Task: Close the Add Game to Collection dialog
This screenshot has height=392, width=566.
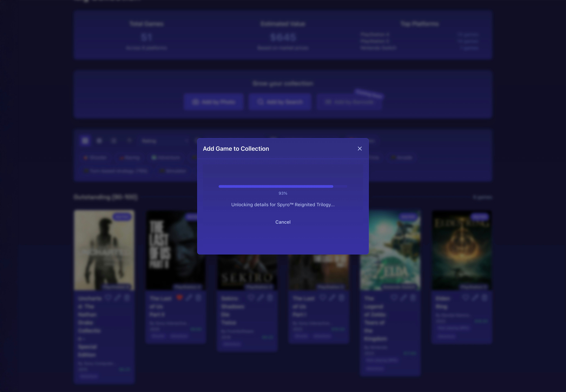Action: (x=360, y=149)
